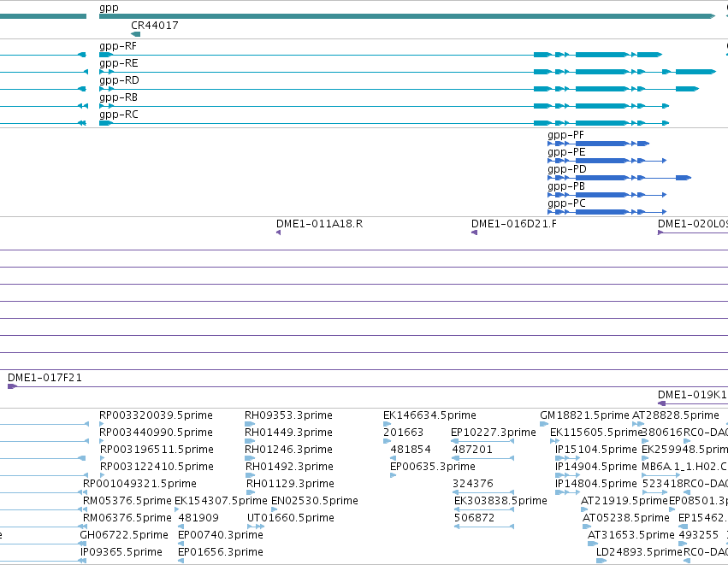Click the EP01656.3prime EST label
This screenshot has width=728, height=565.
click(x=221, y=552)
